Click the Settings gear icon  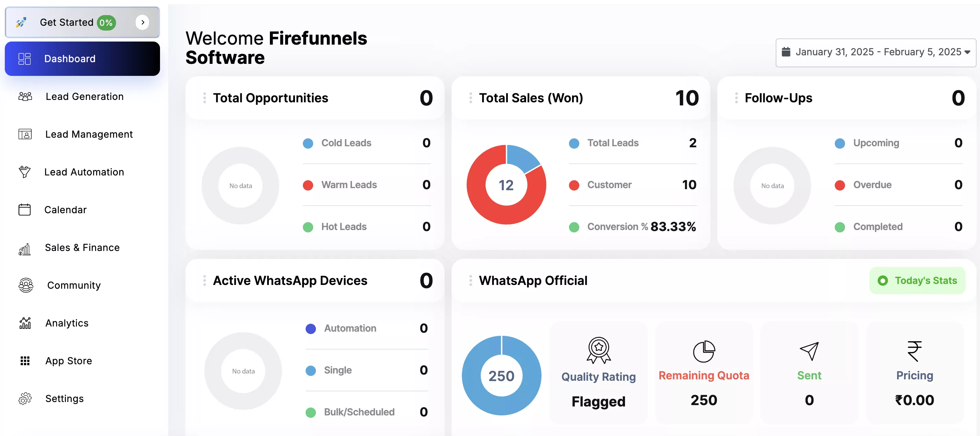[x=25, y=398]
